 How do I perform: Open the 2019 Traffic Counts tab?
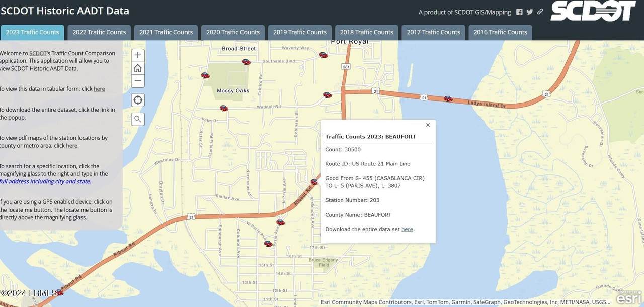tap(300, 32)
